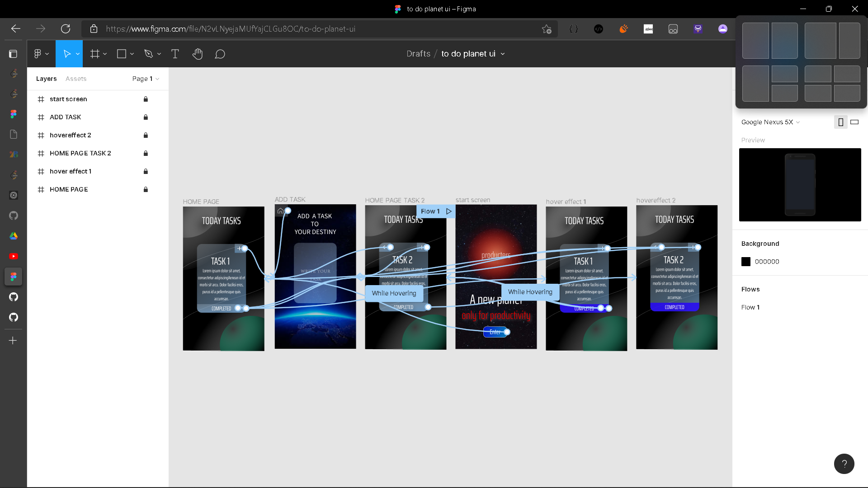Open the Comment tool
The image size is (868, 488).
tap(220, 54)
